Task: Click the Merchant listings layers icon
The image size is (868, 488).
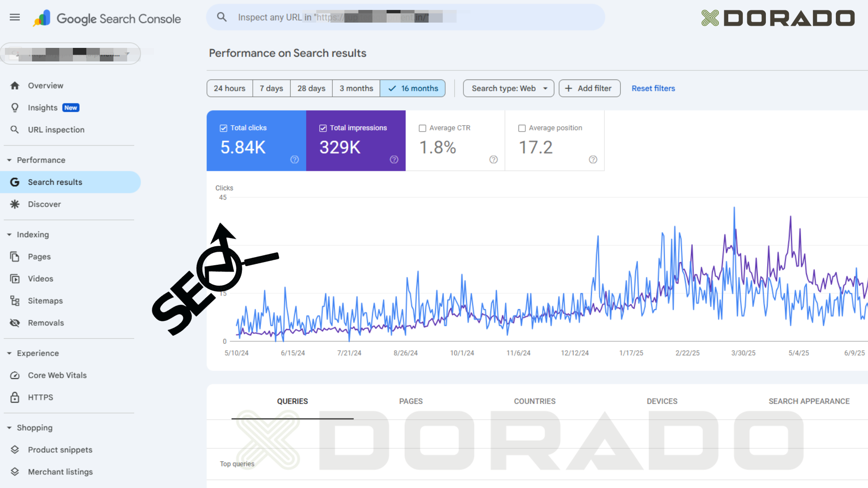Action: coord(15,472)
